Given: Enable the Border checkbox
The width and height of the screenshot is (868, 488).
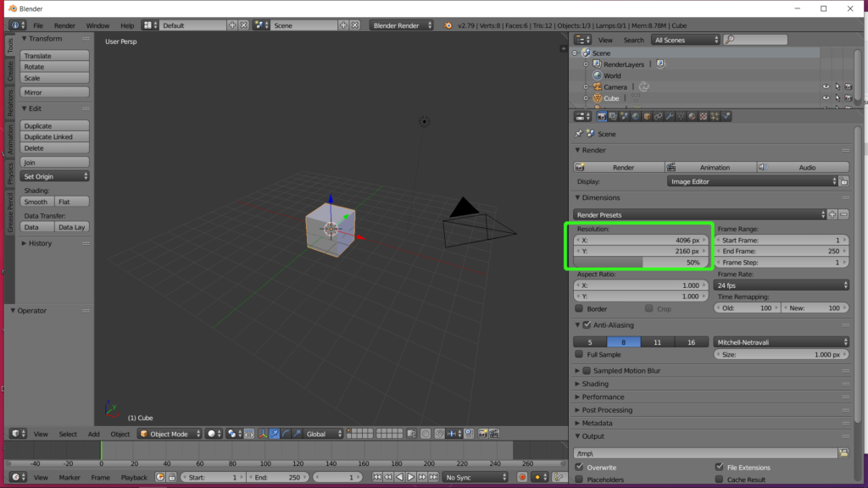Looking at the screenshot, I should (x=580, y=308).
